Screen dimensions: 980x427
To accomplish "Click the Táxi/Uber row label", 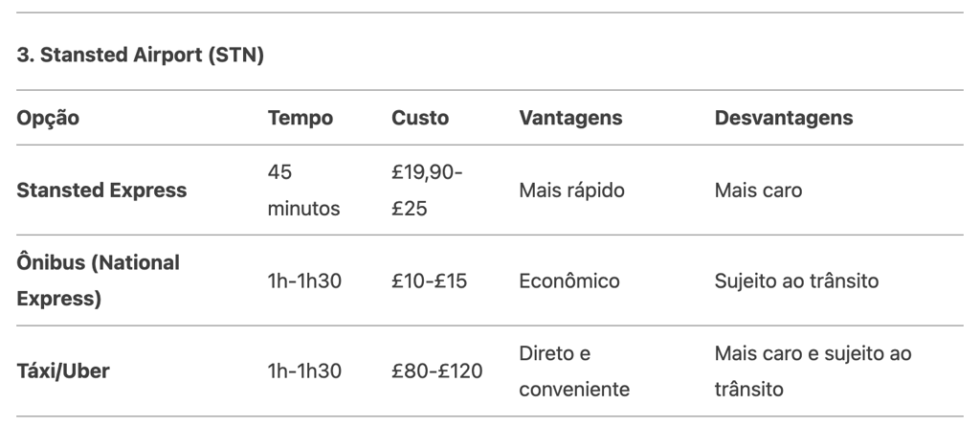I will click(x=63, y=371).
